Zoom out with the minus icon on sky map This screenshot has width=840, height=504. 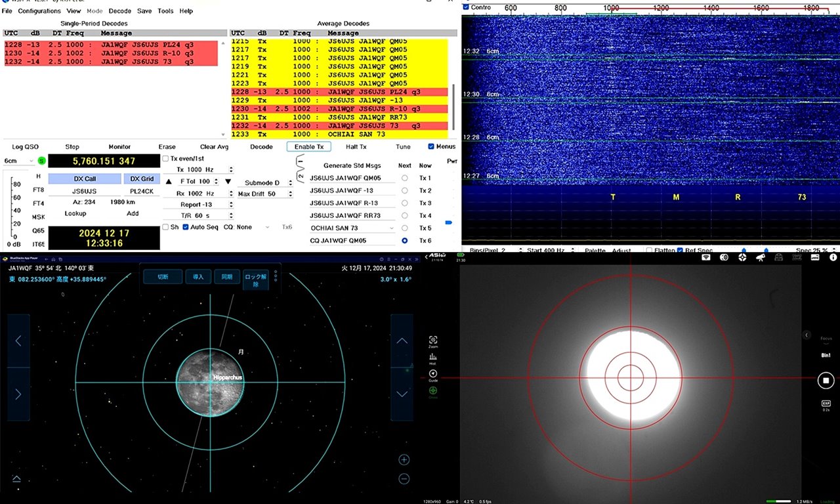[x=404, y=479]
